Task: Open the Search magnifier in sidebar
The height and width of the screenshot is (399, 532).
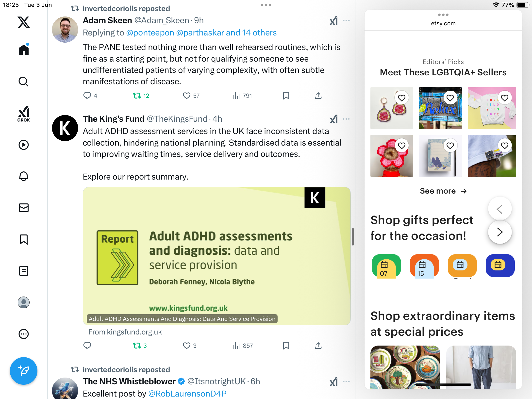Action: (24, 82)
